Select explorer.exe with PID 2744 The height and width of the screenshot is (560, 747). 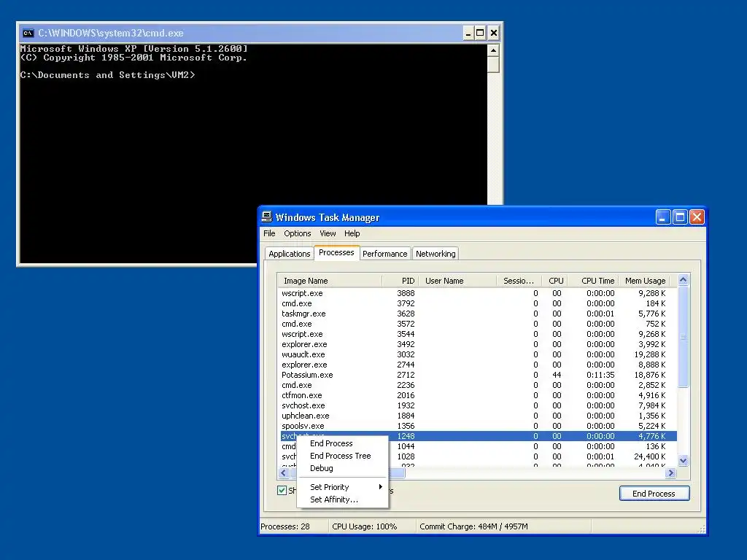coord(477,365)
